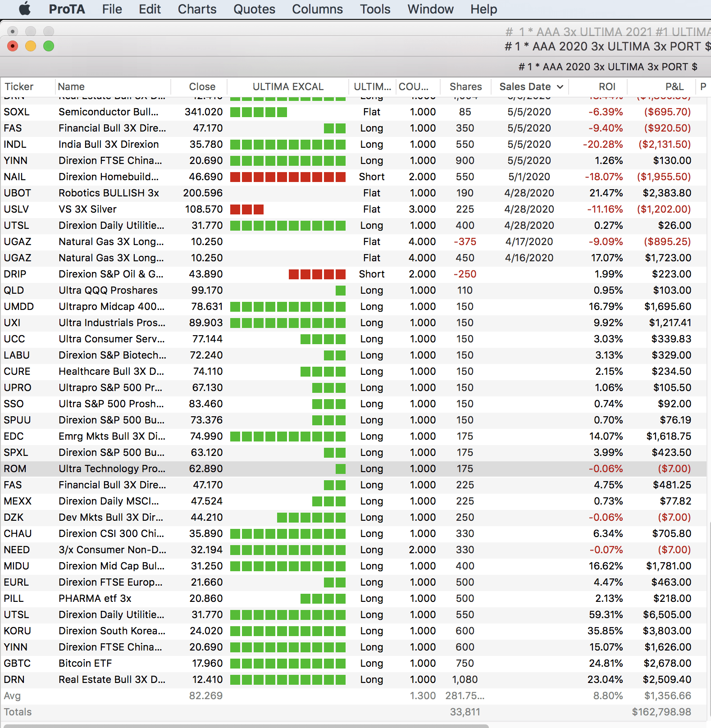Click the yellow minimize window button
The width and height of the screenshot is (711, 728).
click(x=31, y=46)
